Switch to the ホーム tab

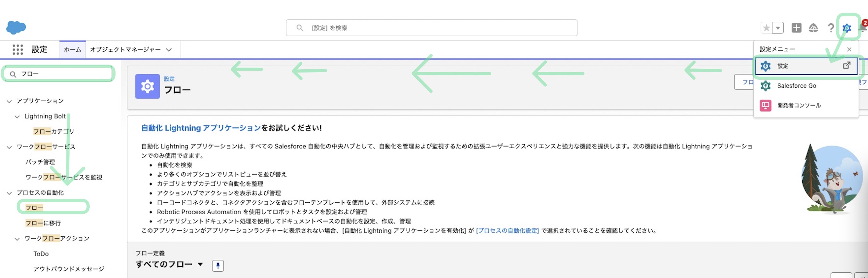72,49
